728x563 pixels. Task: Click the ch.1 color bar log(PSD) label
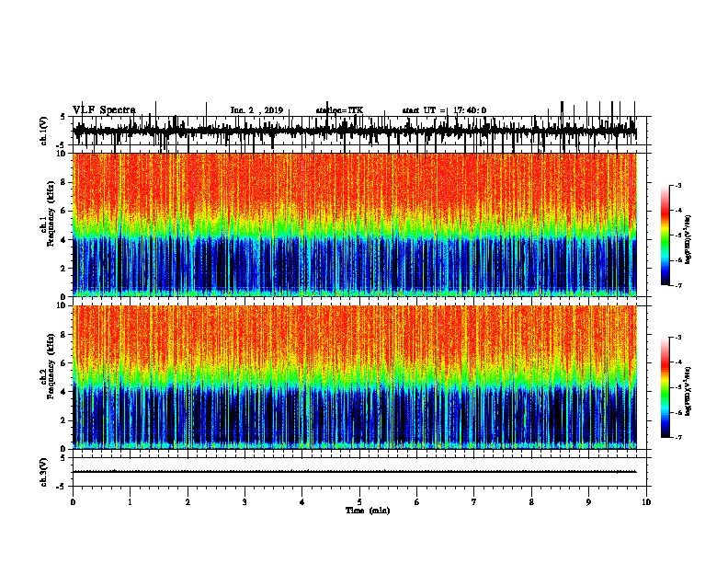688,239
